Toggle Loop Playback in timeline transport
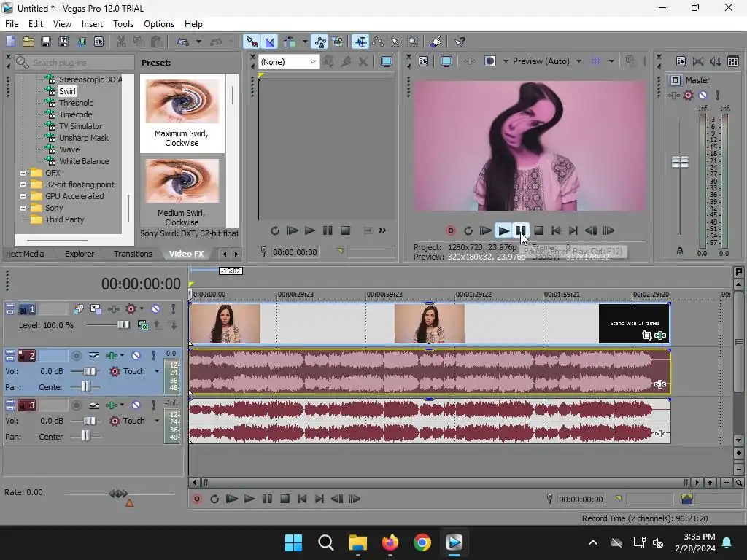The width and height of the screenshot is (747, 560). pyautogui.click(x=214, y=499)
